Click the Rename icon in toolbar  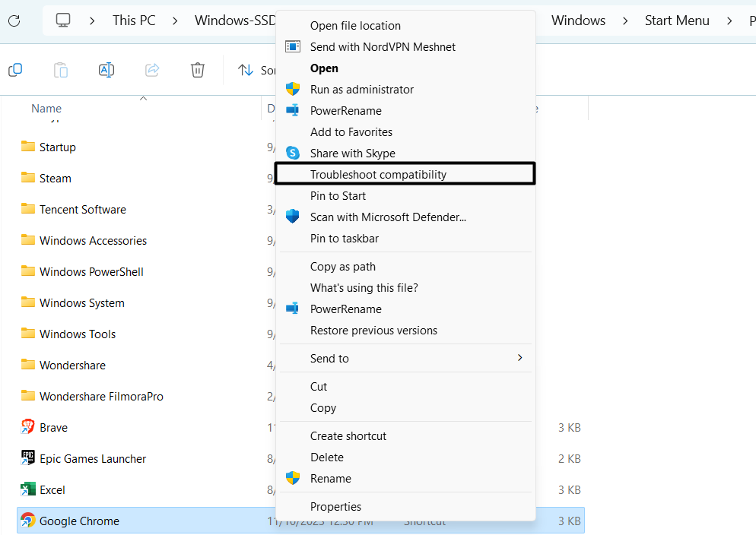coord(106,70)
